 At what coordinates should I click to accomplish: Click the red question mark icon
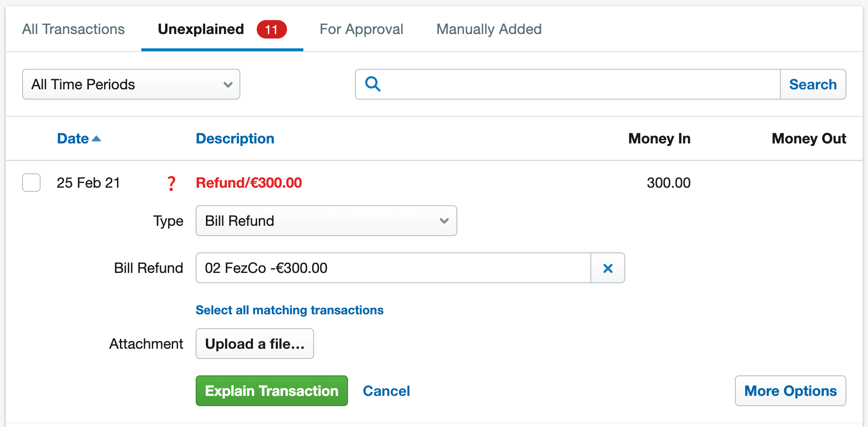click(x=172, y=183)
